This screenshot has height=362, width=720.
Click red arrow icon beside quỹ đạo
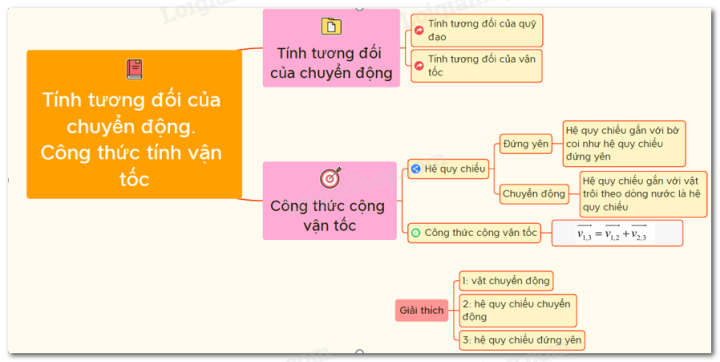(x=419, y=30)
